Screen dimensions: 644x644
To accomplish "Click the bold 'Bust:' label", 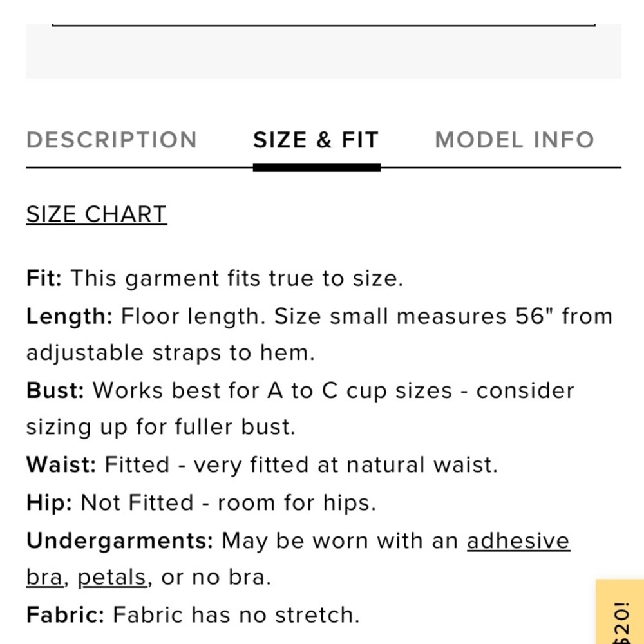I will coord(55,390).
